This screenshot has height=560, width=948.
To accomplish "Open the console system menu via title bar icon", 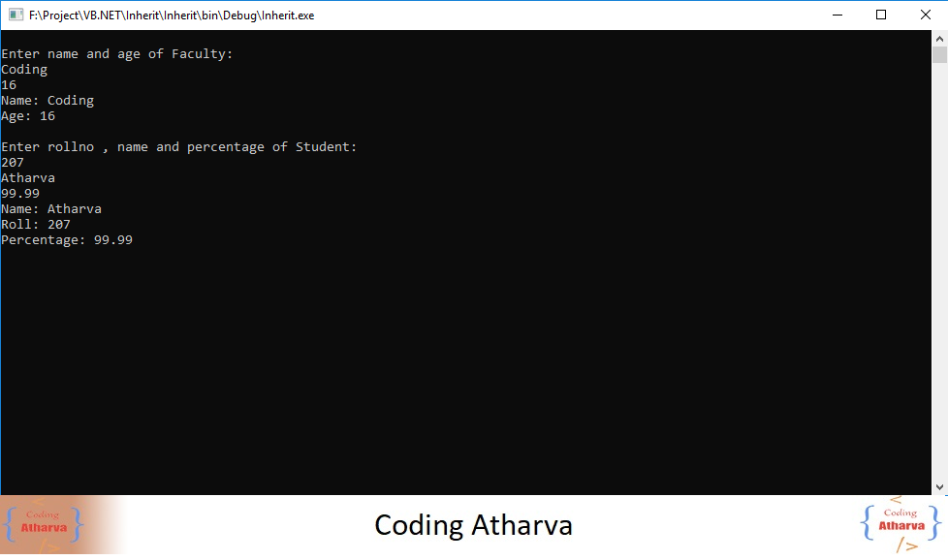I will [x=16, y=15].
